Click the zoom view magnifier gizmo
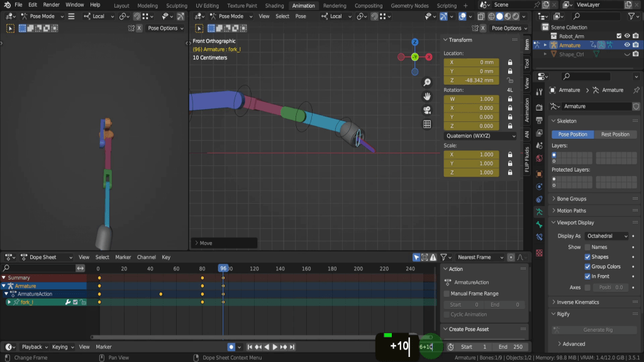Viewport: 644px width, 362px height. 427,82
